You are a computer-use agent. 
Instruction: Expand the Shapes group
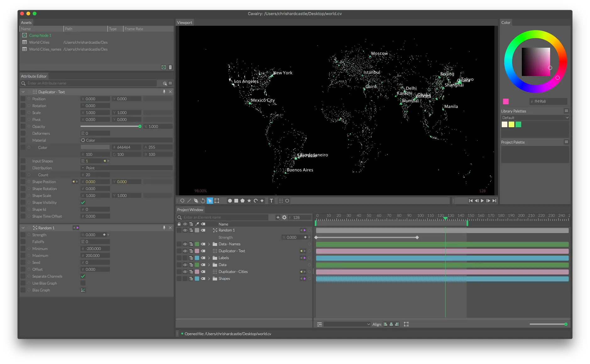(209, 279)
